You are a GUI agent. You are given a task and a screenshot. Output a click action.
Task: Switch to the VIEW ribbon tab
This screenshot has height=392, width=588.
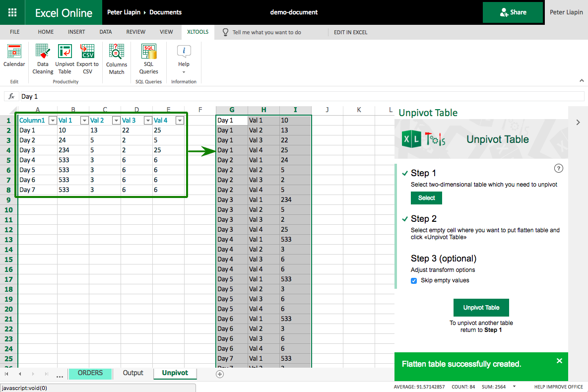point(167,32)
